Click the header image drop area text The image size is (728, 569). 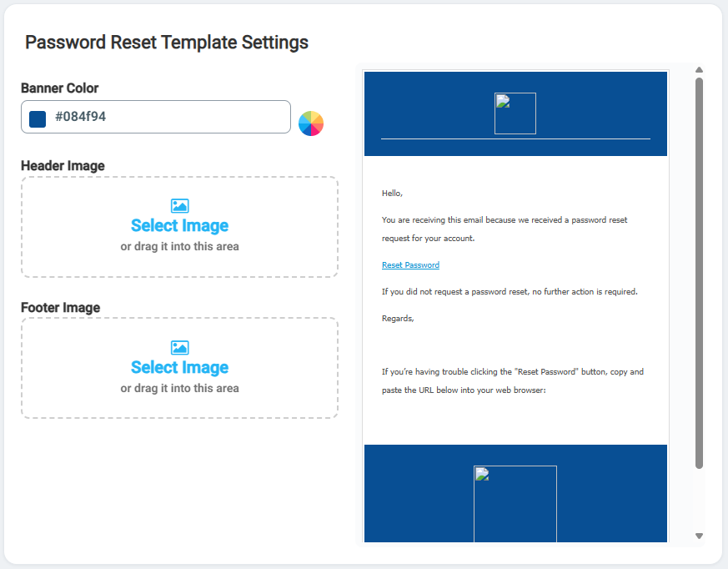(179, 246)
